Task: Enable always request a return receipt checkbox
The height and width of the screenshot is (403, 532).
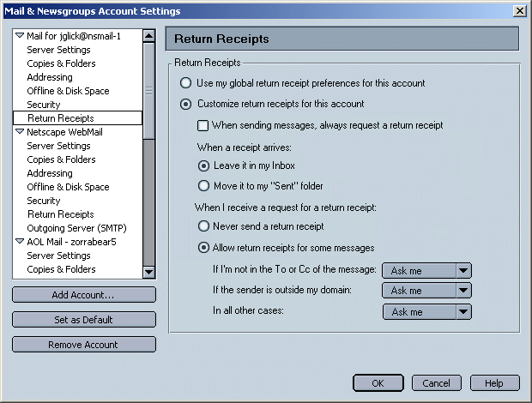Action: (203, 125)
